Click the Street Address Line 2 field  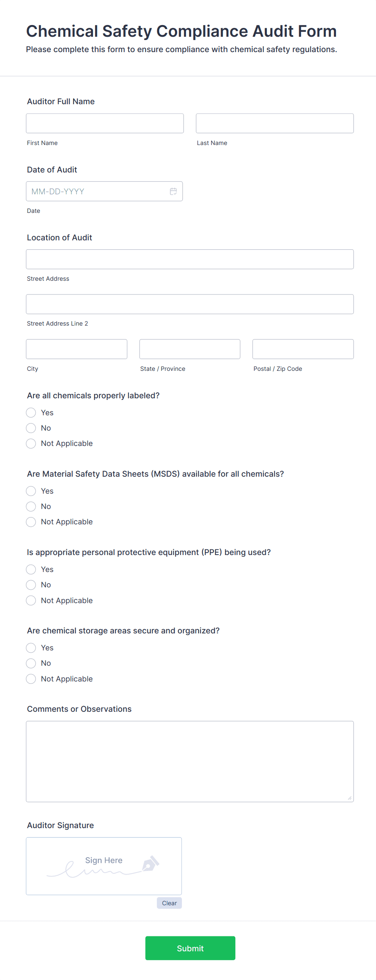click(190, 304)
